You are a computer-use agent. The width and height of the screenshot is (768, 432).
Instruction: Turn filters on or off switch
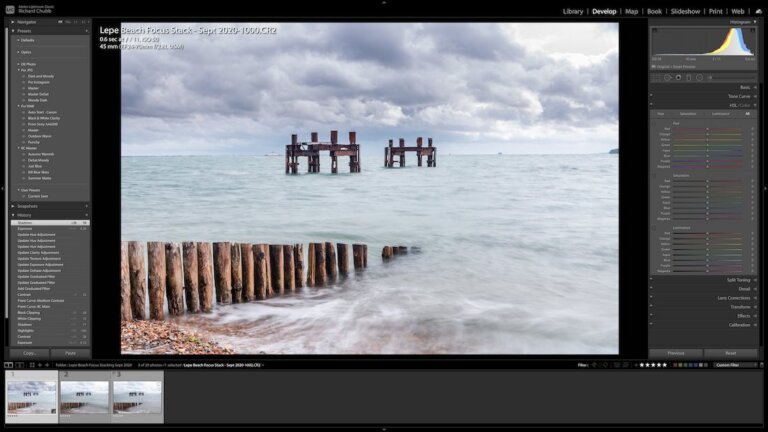click(x=761, y=365)
